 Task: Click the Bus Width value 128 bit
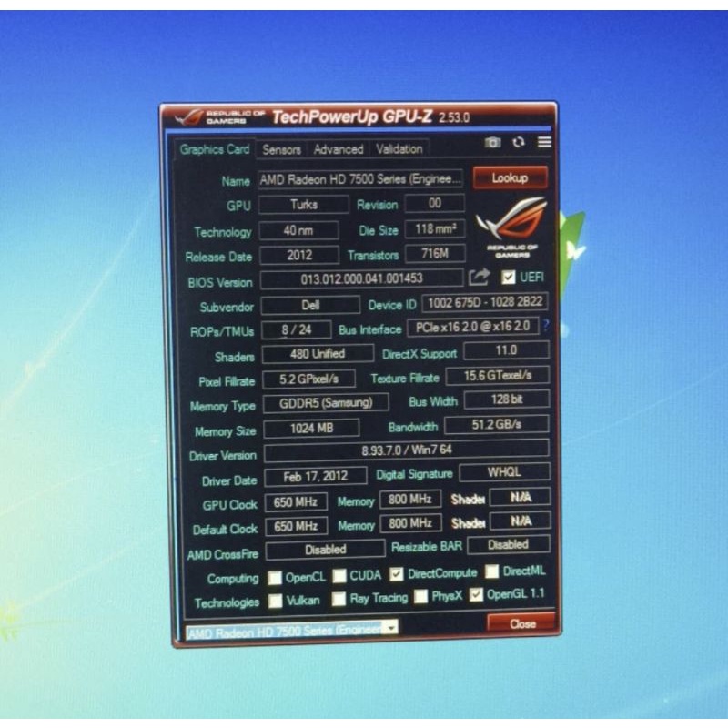507,399
